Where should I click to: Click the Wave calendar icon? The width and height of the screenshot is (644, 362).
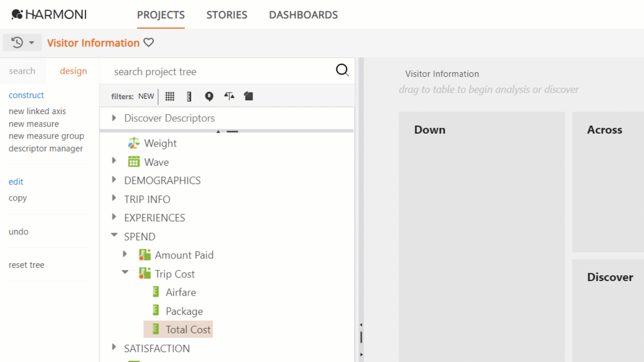click(x=133, y=162)
